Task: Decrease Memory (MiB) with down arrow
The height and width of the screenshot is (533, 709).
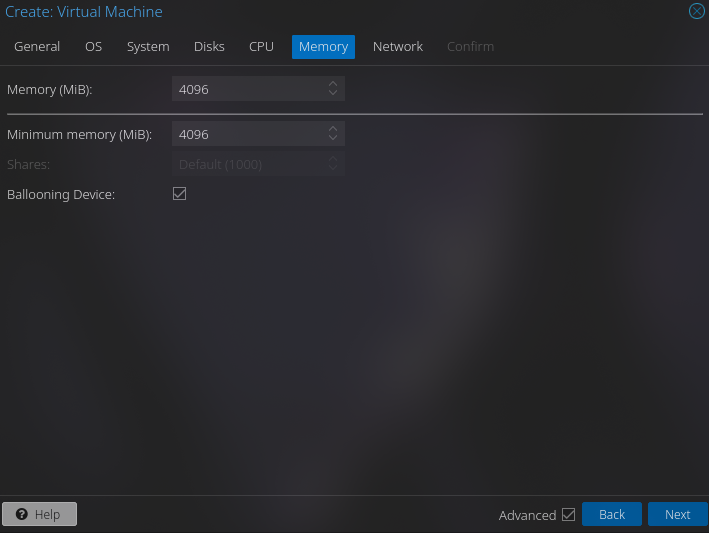Action: 333,94
